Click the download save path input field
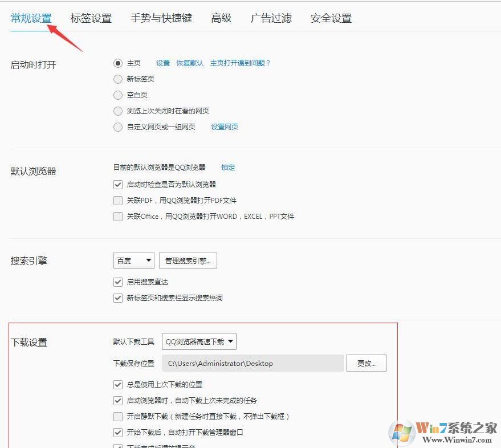This screenshot has width=501, height=448. [x=254, y=363]
